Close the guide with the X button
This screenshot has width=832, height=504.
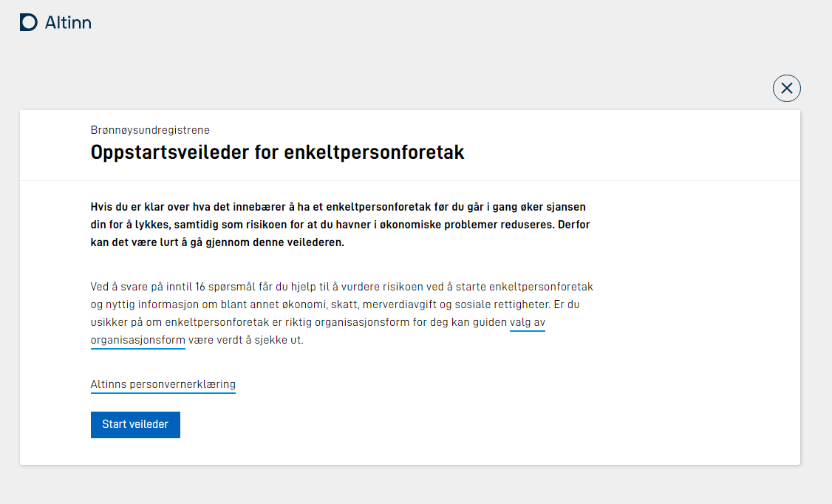coord(786,88)
